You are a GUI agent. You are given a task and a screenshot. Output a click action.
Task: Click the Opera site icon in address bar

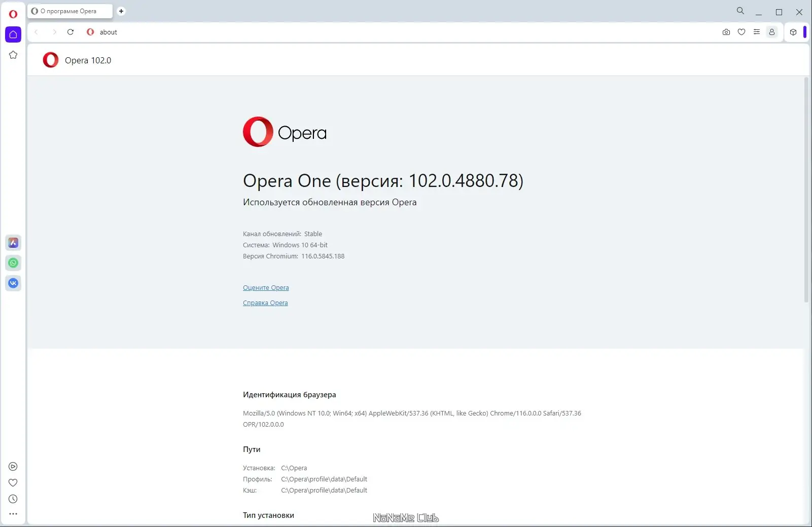click(x=90, y=32)
